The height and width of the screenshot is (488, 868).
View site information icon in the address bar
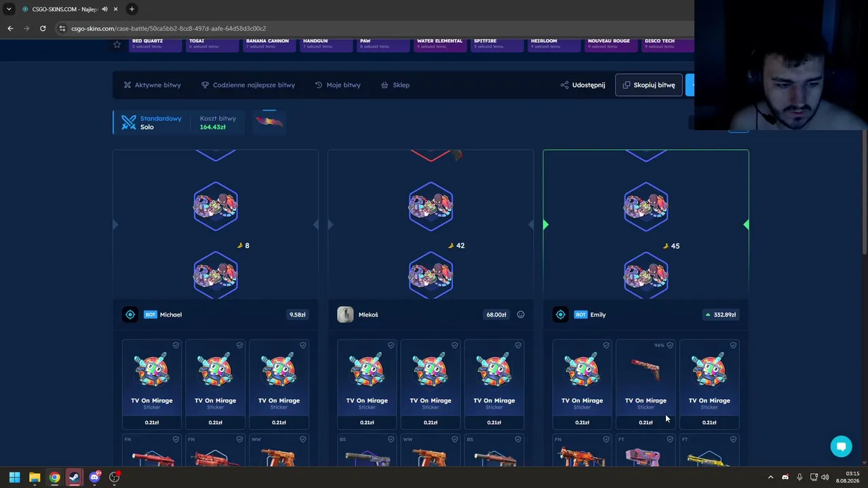pos(62,28)
